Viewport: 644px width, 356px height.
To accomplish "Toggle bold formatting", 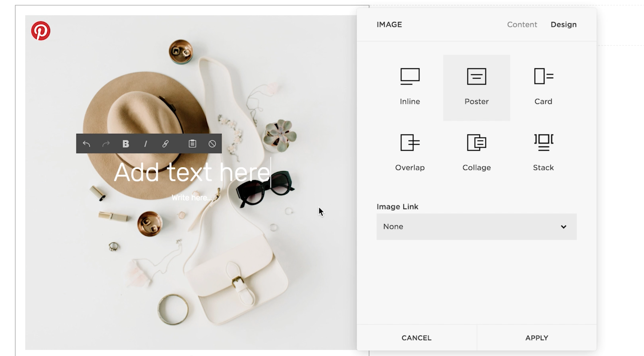I will (x=126, y=144).
